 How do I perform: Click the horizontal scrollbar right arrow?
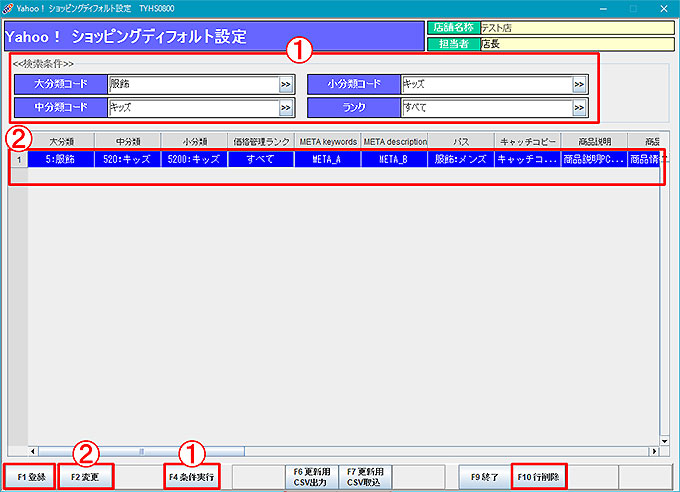click(x=654, y=451)
